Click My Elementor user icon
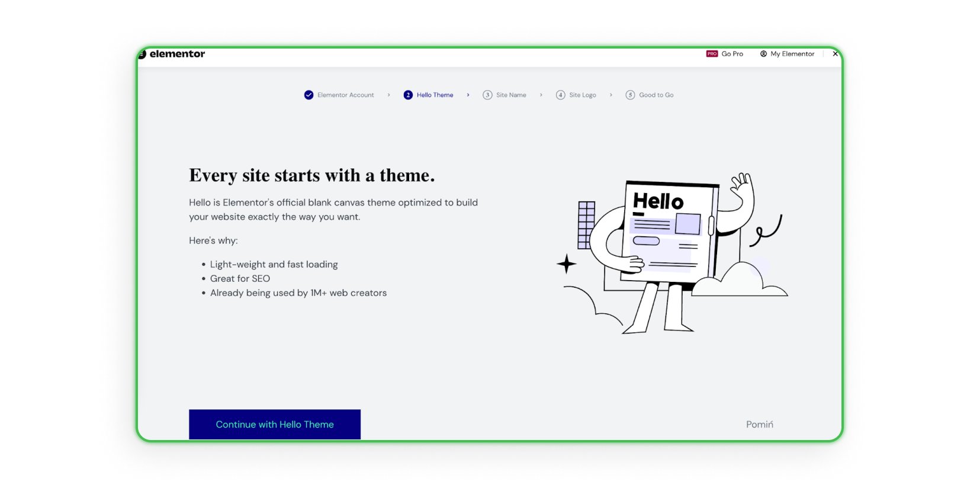Image resolution: width=980 pixels, height=488 pixels. (x=764, y=54)
